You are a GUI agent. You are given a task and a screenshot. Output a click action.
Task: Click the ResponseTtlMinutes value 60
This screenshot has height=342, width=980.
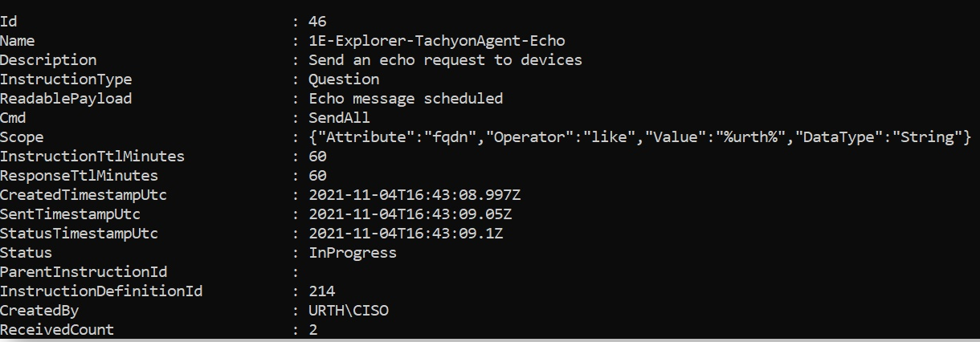[317, 176]
